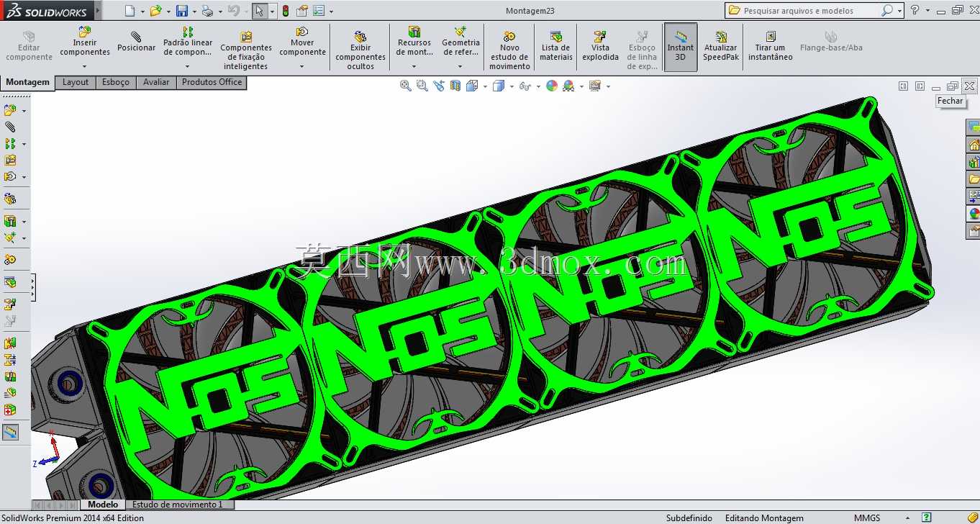Open the Print dropdown arrow

click(x=220, y=12)
